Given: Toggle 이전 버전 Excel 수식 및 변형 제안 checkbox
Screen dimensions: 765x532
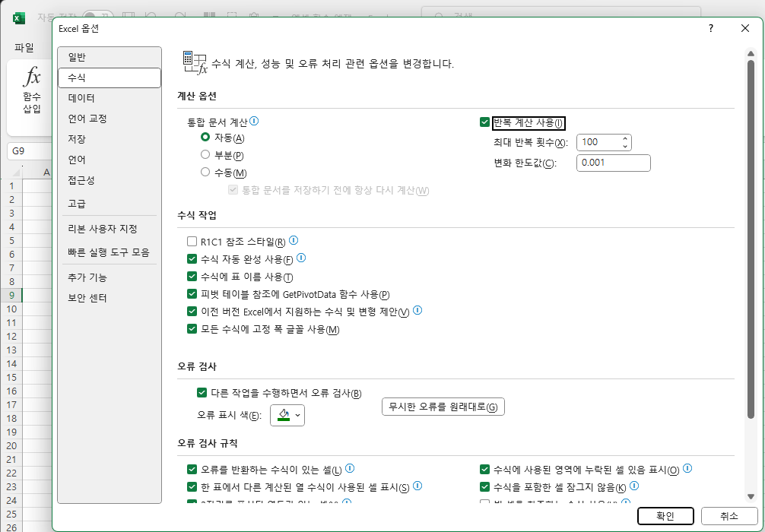Looking at the screenshot, I should (x=192, y=312).
